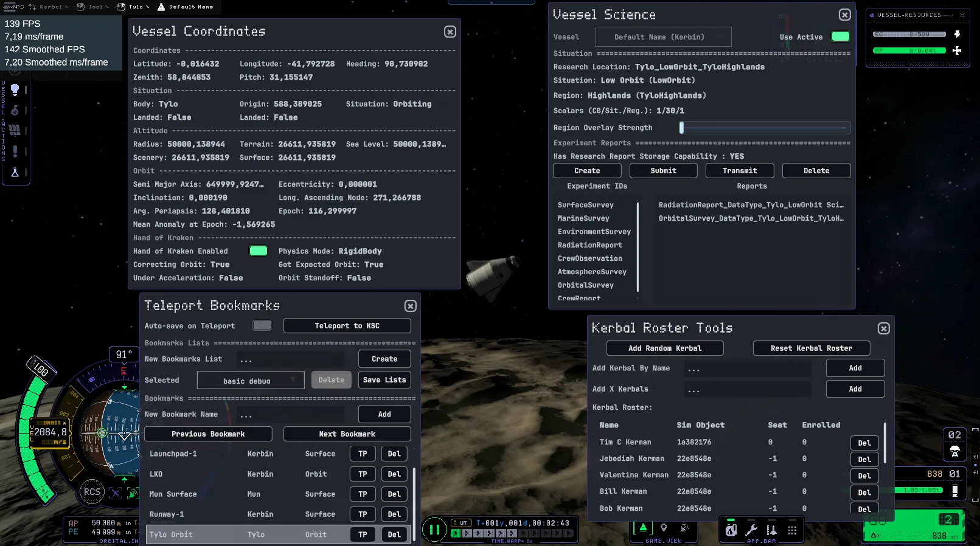This screenshot has width=980, height=546.
Task: Toggle the SAS aircraft icon near navball
Action: click(115, 493)
